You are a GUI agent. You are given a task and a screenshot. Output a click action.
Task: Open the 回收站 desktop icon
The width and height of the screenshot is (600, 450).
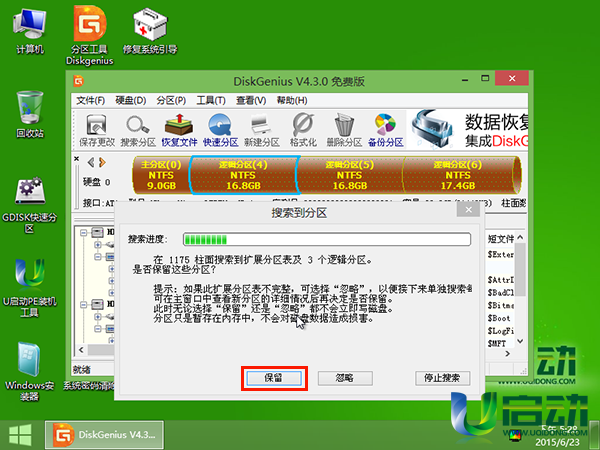(x=30, y=114)
